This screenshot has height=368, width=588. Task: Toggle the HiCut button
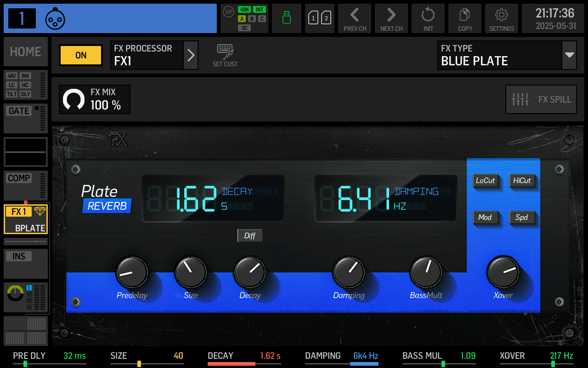coord(522,180)
